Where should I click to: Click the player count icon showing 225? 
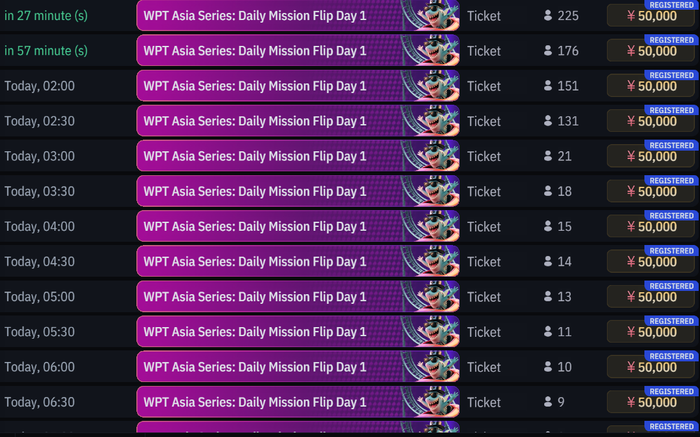pyautogui.click(x=548, y=16)
